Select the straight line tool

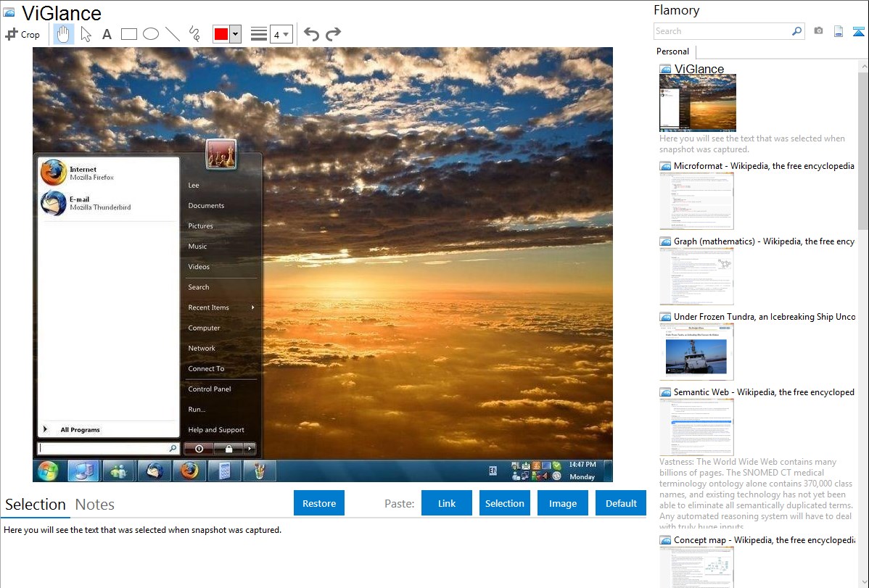point(173,34)
